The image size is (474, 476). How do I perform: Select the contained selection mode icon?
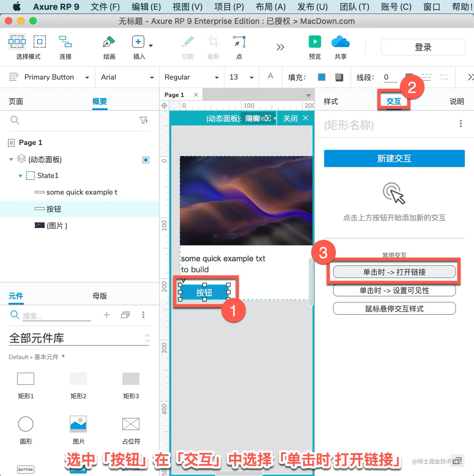[x=40, y=41]
